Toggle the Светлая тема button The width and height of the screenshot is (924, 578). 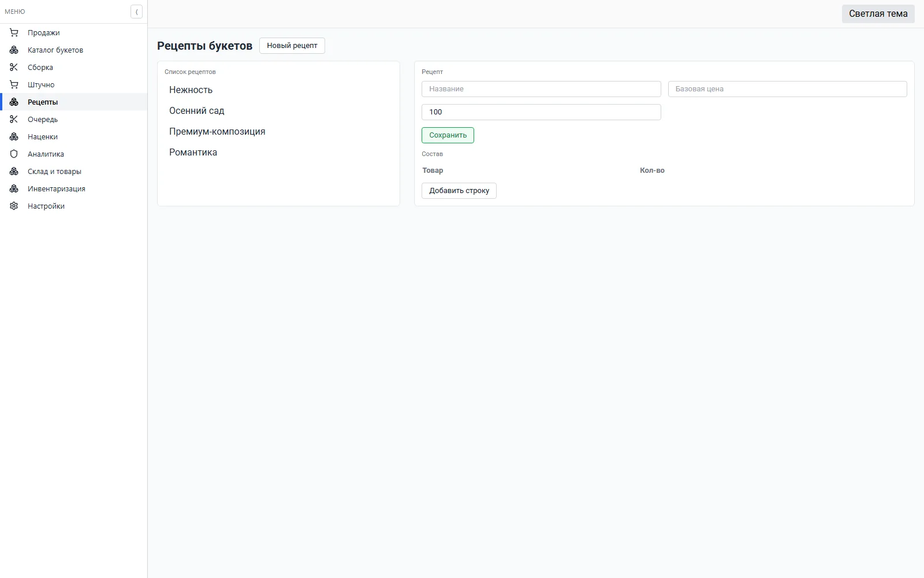click(x=878, y=14)
